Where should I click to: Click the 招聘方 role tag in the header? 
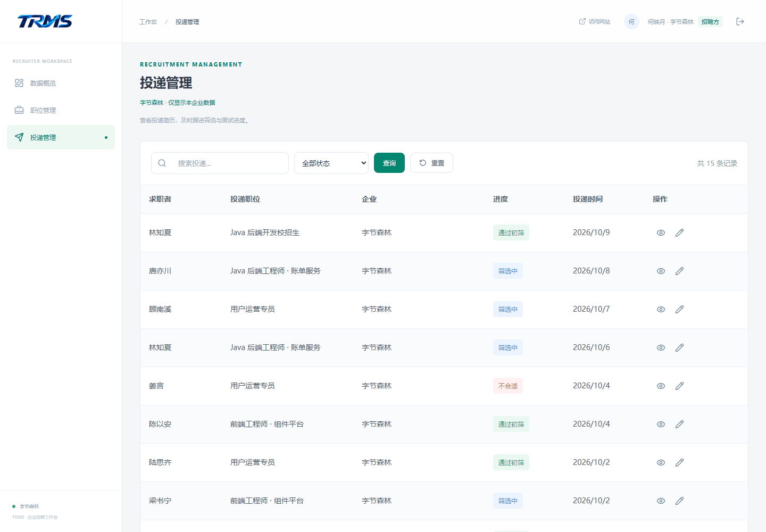710,22
